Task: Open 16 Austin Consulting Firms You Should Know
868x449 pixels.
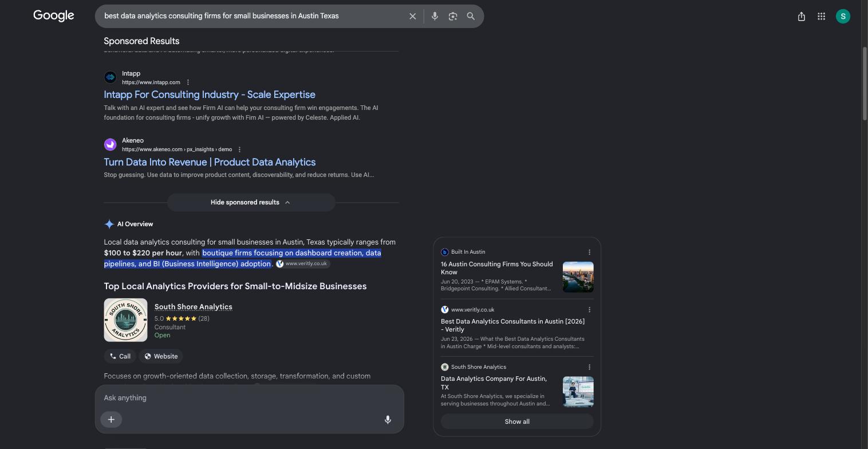Action: click(x=497, y=268)
